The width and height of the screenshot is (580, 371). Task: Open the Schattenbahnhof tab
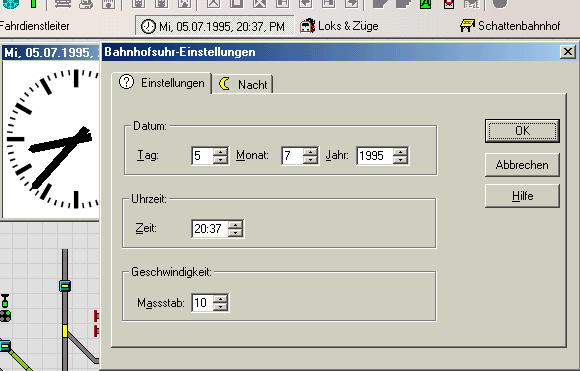coord(510,26)
